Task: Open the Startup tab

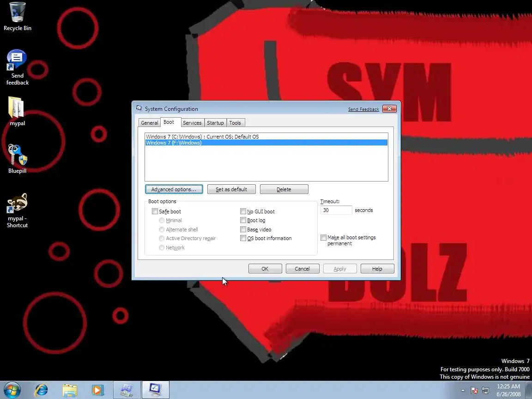Action: coord(215,123)
